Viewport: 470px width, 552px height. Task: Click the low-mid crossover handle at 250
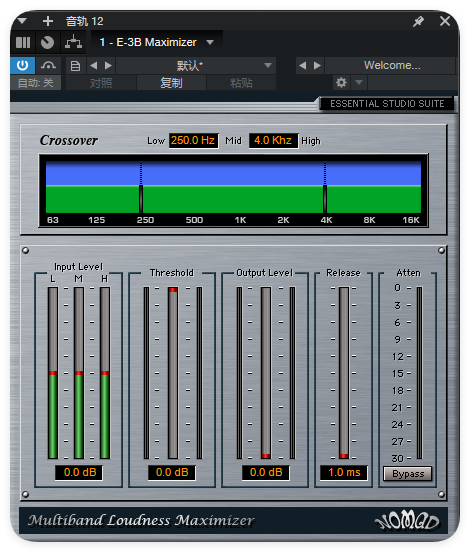point(141,199)
